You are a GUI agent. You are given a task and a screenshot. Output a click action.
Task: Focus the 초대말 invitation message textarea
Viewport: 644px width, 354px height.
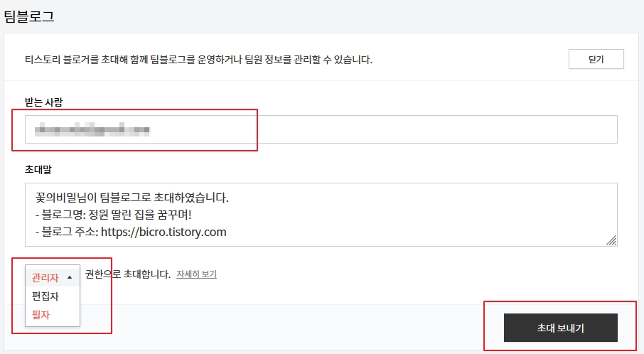[321, 215]
